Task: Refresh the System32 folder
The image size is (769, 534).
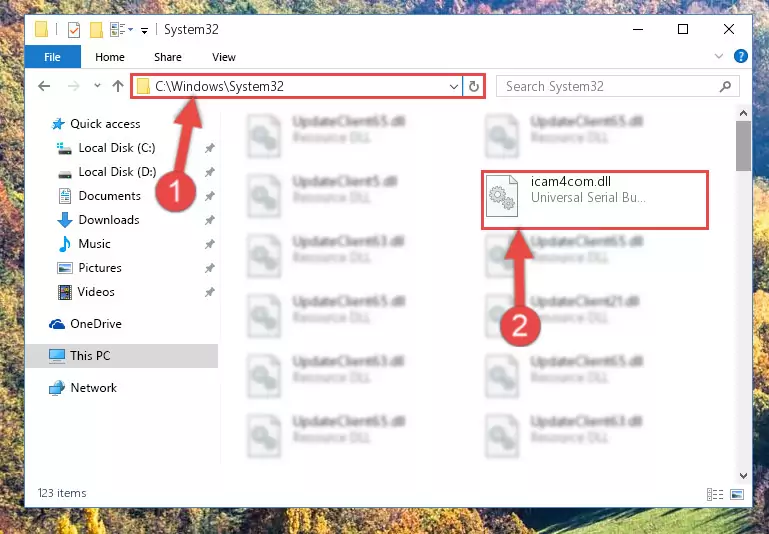Action: [x=473, y=87]
